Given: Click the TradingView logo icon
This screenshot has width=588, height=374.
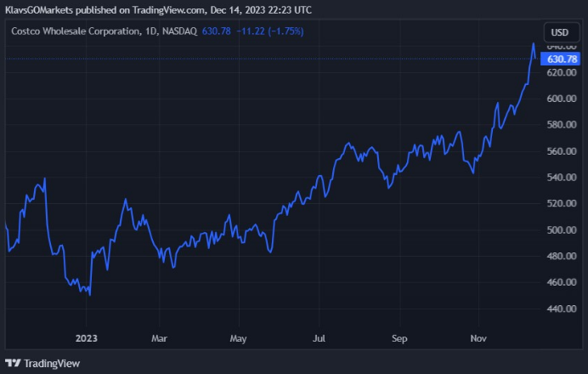Looking at the screenshot, I should tap(13, 363).
